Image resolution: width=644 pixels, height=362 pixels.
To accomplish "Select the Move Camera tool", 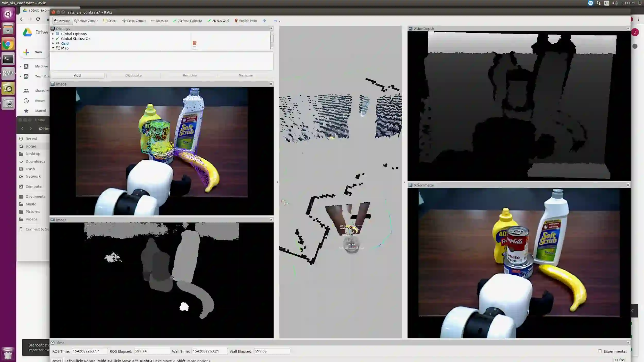I will point(86,21).
